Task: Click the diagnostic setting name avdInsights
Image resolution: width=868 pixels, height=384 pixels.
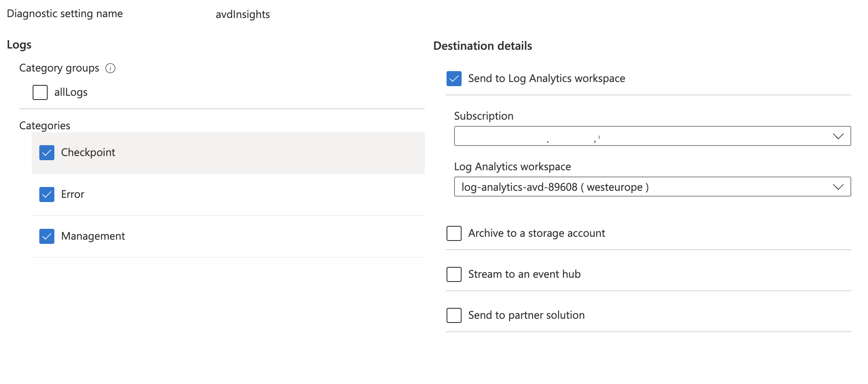Action: (243, 14)
